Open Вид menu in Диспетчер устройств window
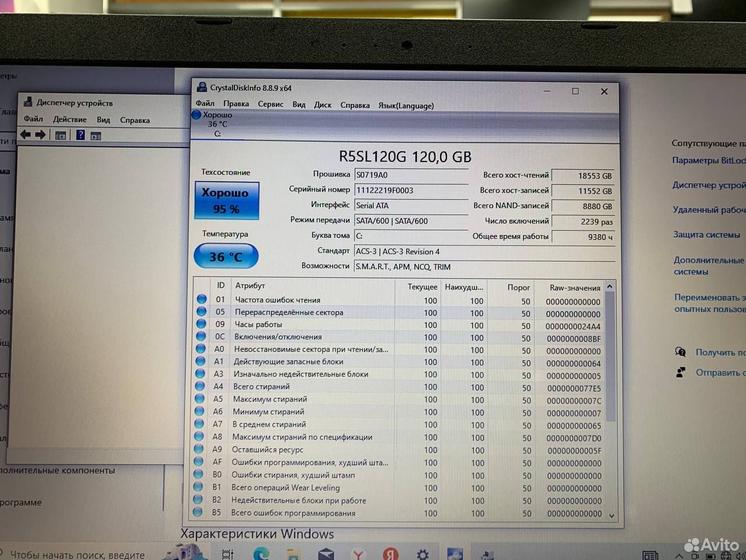 103,119
